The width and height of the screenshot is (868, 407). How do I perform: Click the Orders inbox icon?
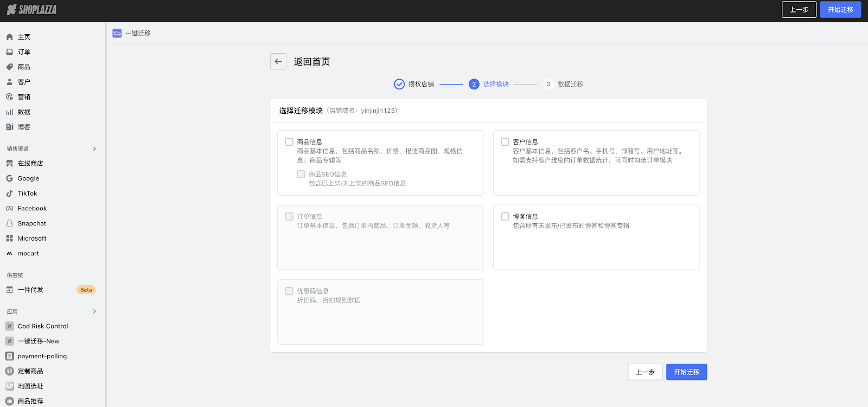point(9,52)
